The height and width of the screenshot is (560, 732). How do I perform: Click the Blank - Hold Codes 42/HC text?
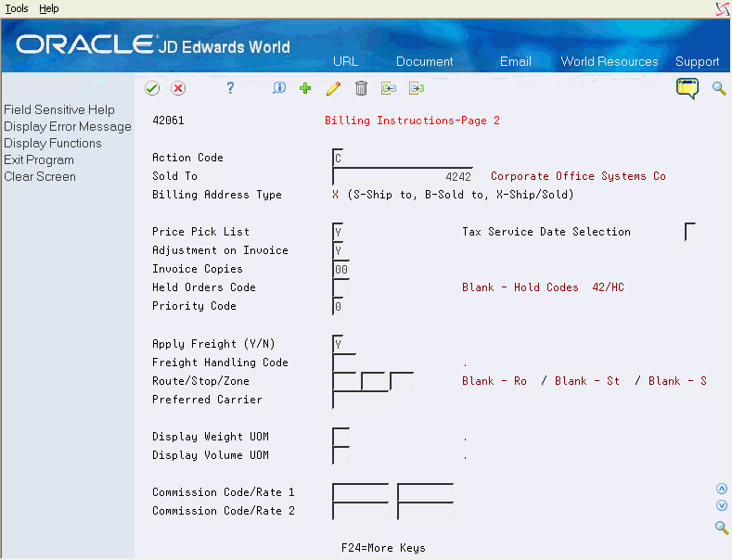[543, 287]
